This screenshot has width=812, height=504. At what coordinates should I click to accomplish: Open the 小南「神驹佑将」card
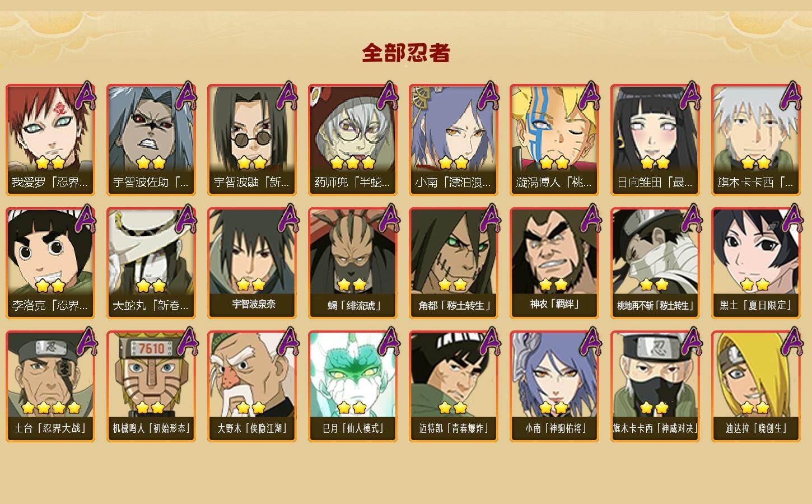[554, 386]
